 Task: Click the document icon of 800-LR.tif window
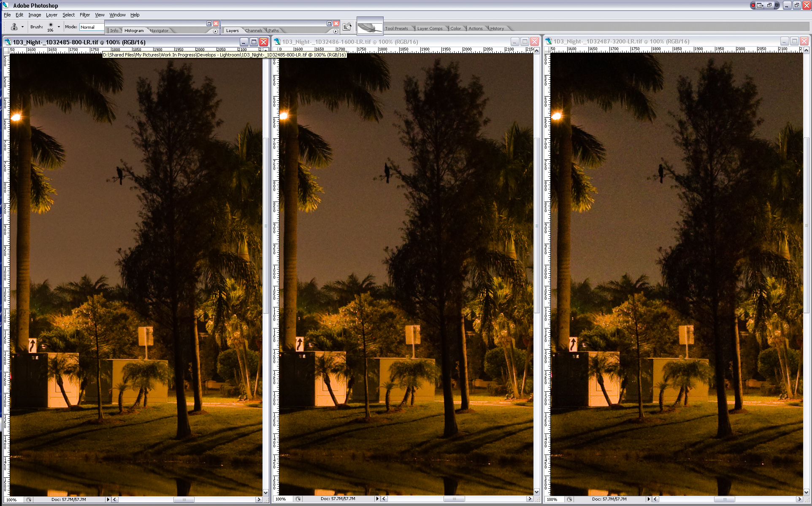click(8, 42)
